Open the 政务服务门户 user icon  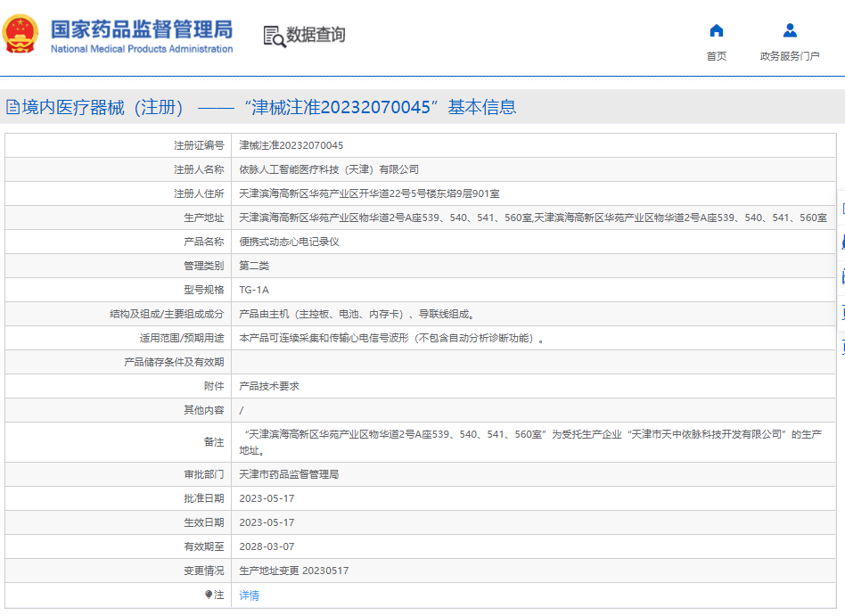coord(790,30)
